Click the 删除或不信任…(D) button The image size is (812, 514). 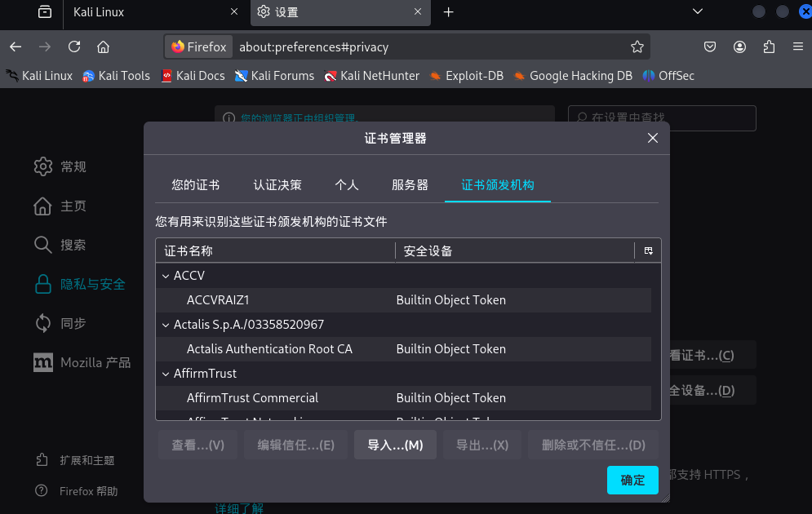(x=593, y=445)
